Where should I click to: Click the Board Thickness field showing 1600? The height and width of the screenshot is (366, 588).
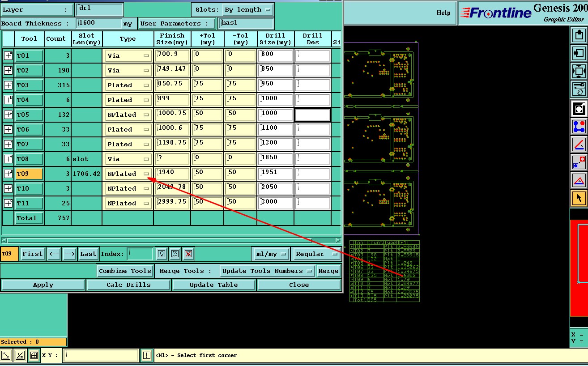coord(99,23)
